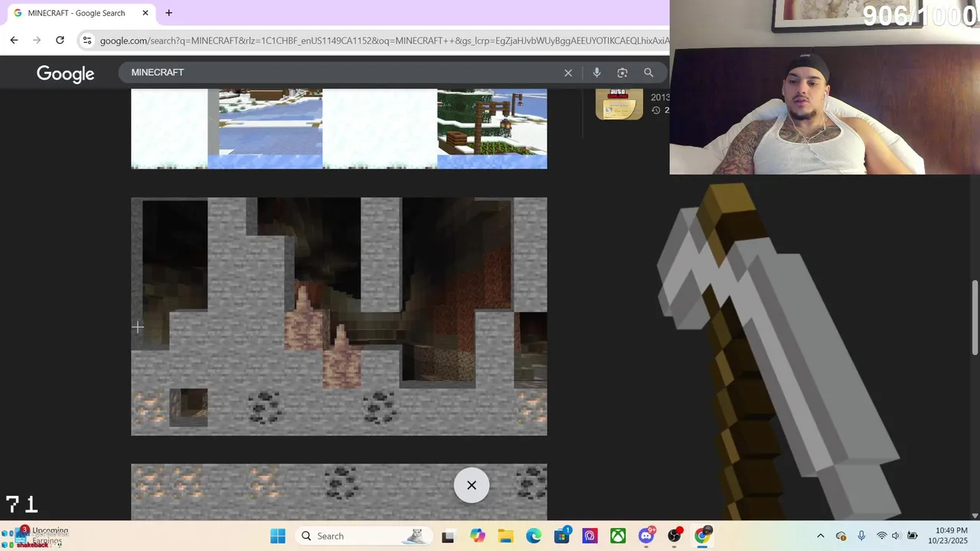Close the MINECRAFT - Google Search tab
Image resolution: width=980 pixels, height=551 pixels.
[x=145, y=13]
